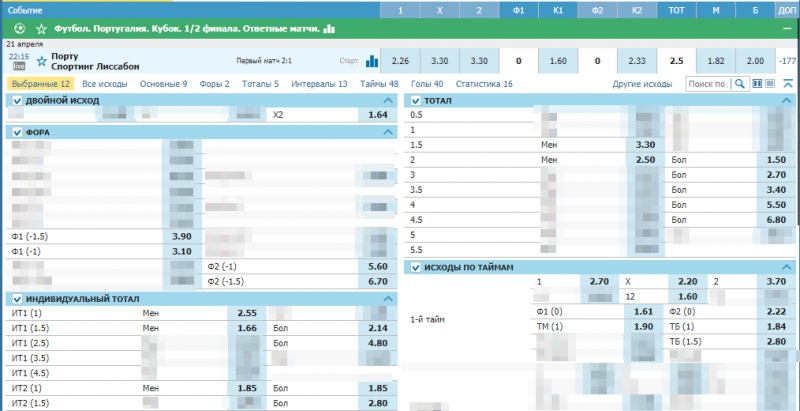Add Porto vs Sporting match to favorites
Screen dimensions: 800x411
[x=42, y=62]
